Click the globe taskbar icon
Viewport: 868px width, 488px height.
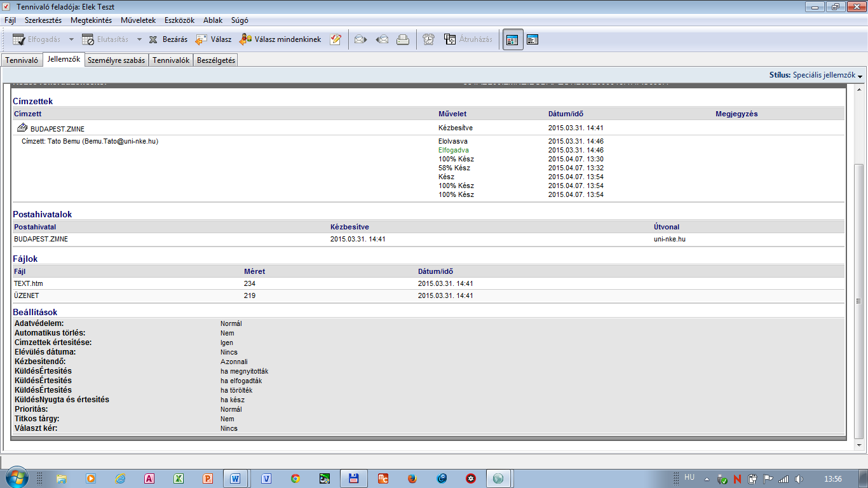coord(499,478)
